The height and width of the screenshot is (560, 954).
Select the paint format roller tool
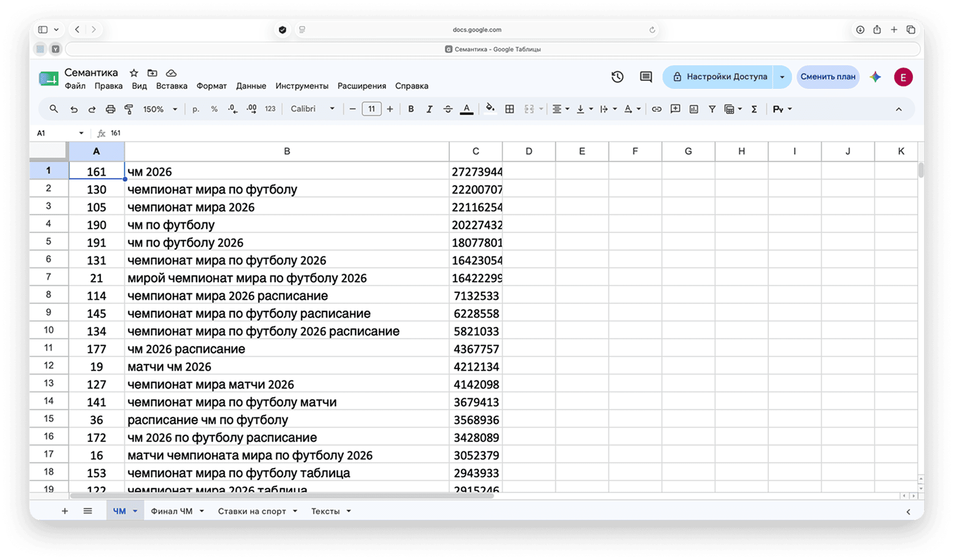pyautogui.click(x=129, y=109)
